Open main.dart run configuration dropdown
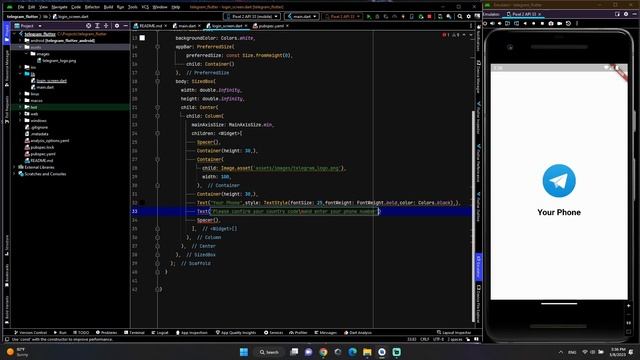Viewport: 640px width, 360px height. [302, 17]
